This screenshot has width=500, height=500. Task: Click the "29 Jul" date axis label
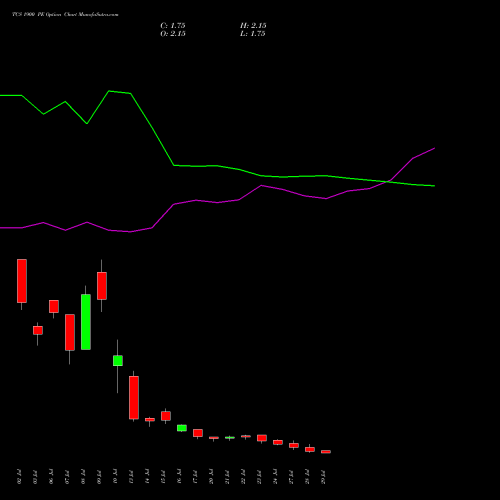pos(323,477)
